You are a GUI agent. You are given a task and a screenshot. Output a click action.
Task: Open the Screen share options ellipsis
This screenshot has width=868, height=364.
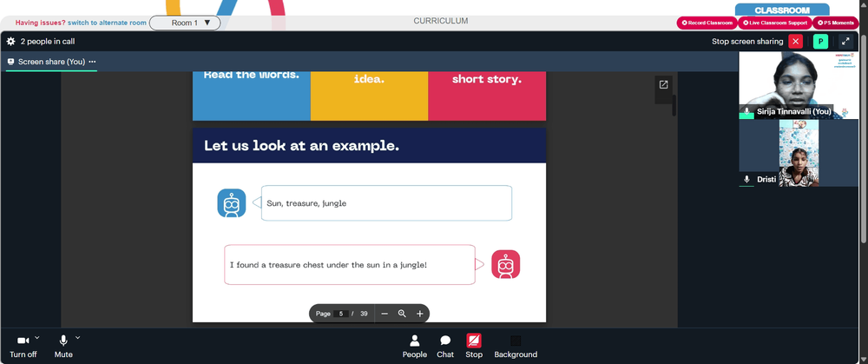pyautogui.click(x=92, y=62)
